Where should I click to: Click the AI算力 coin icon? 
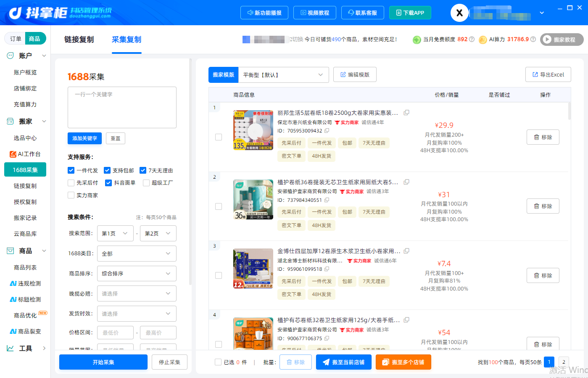(x=483, y=40)
